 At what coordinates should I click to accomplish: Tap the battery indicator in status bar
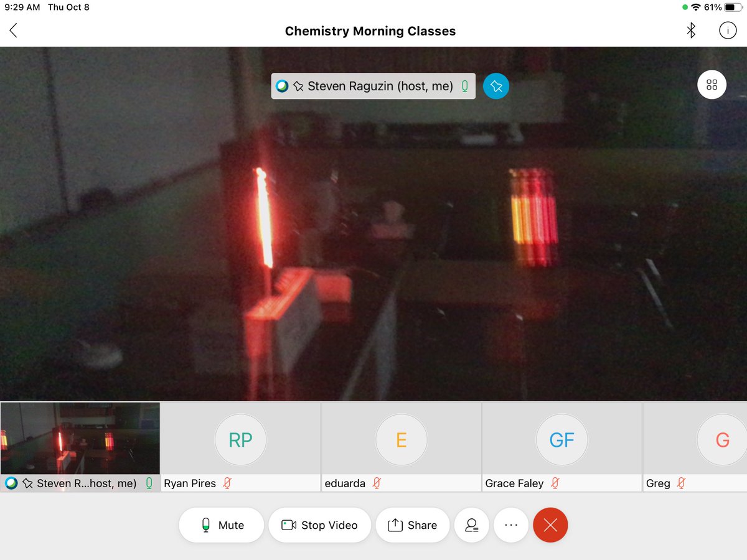point(733,7)
